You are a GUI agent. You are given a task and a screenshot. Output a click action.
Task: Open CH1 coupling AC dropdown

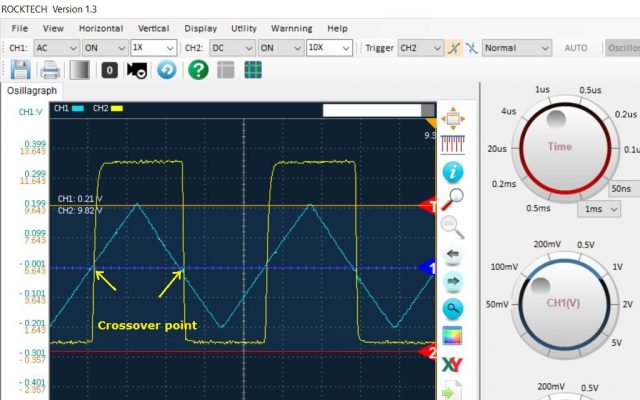pyautogui.click(x=56, y=48)
